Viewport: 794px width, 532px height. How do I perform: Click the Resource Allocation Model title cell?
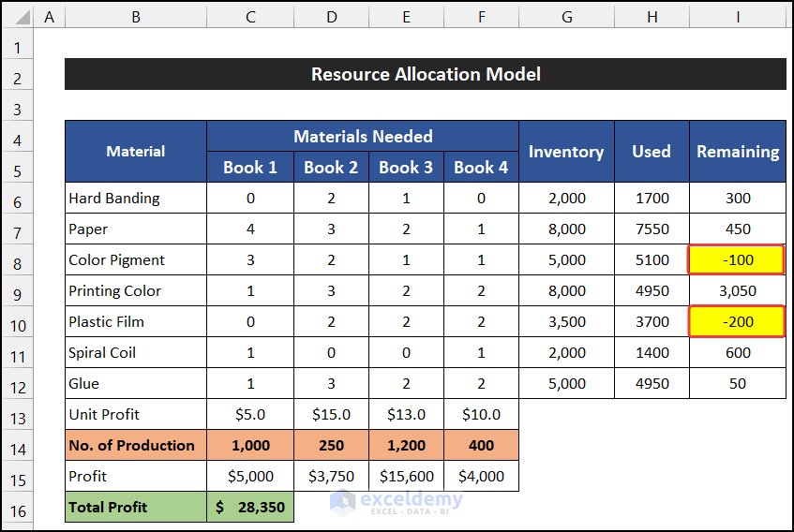(x=426, y=74)
